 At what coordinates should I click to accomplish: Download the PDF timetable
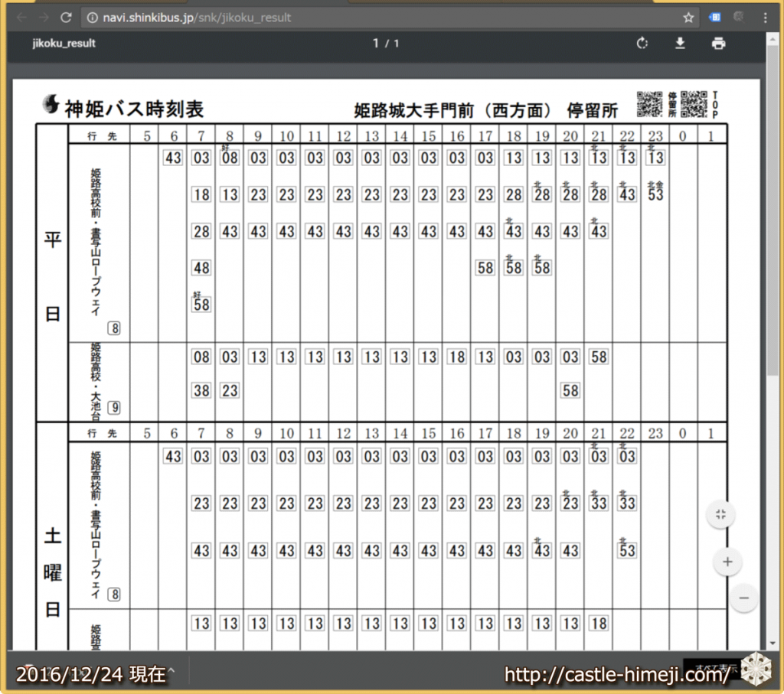point(680,44)
